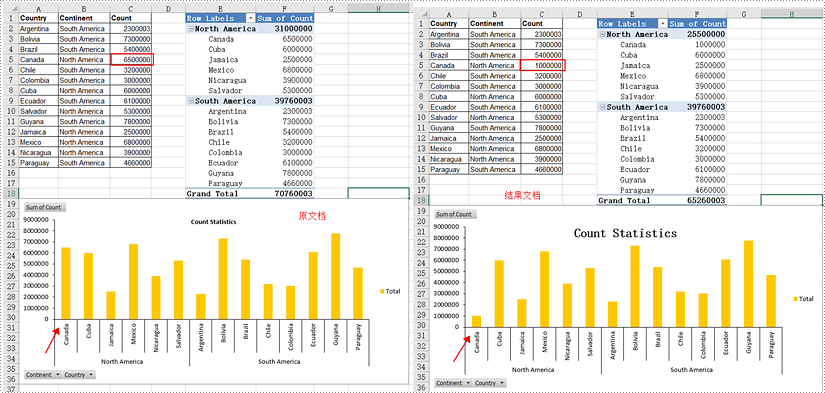Viewport: 825px width, 393px height.
Task: Select Nicaragua row label in right pivot table
Action: click(x=639, y=86)
